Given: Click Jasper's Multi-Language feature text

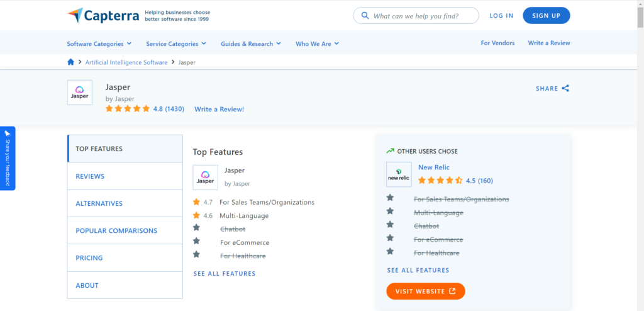Looking at the screenshot, I should pos(244,215).
